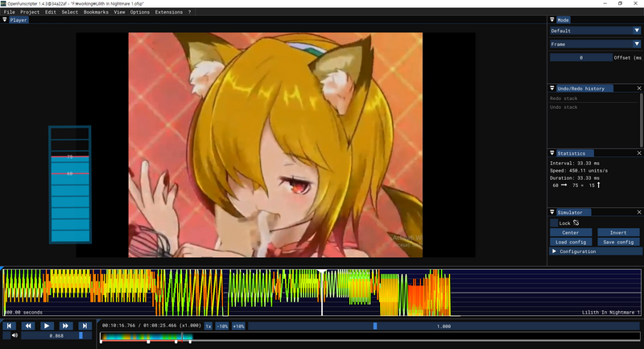Collapse the Mode panel triangle
This screenshot has height=349, width=644.
(552, 19)
